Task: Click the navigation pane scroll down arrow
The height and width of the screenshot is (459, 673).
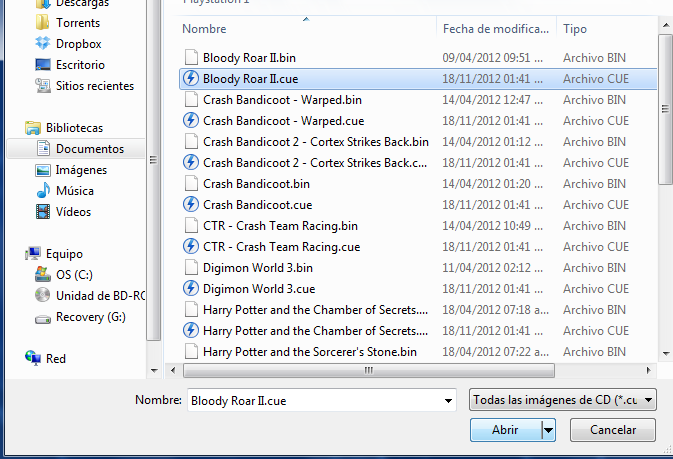Action: [155, 371]
